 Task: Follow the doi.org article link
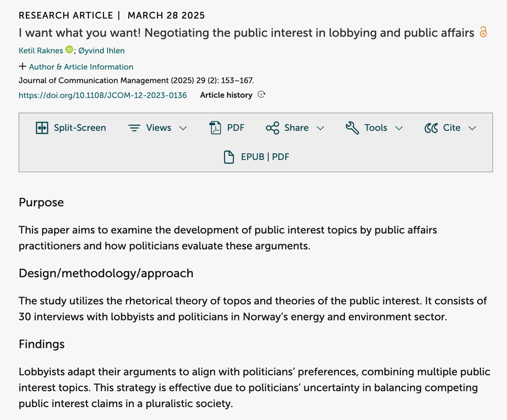pyautogui.click(x=103, y=95)
